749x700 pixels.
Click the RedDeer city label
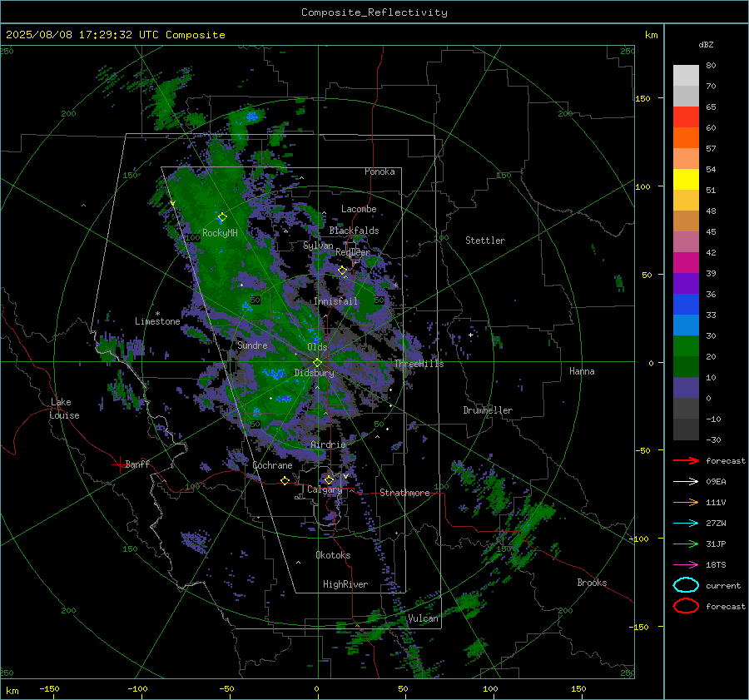[353, 252]
